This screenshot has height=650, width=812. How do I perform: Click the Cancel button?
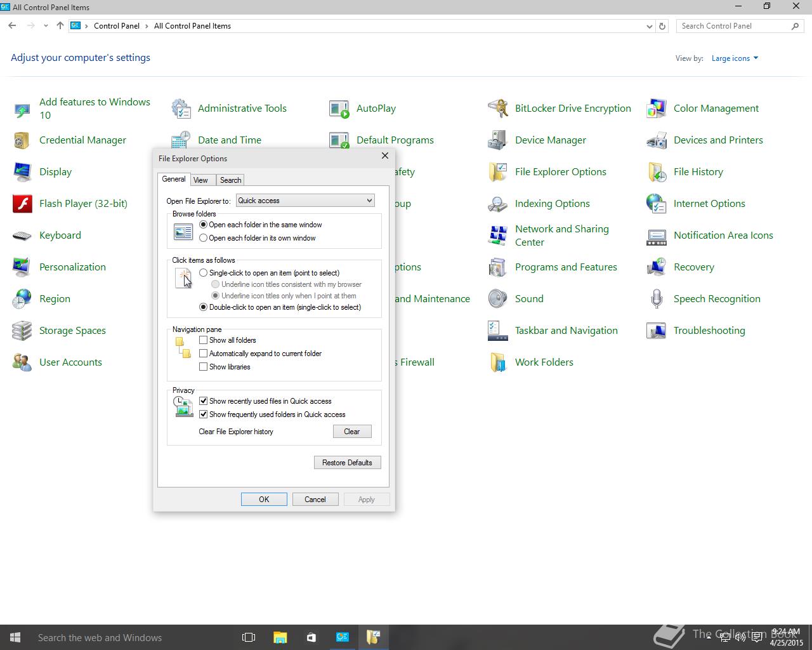315,500
